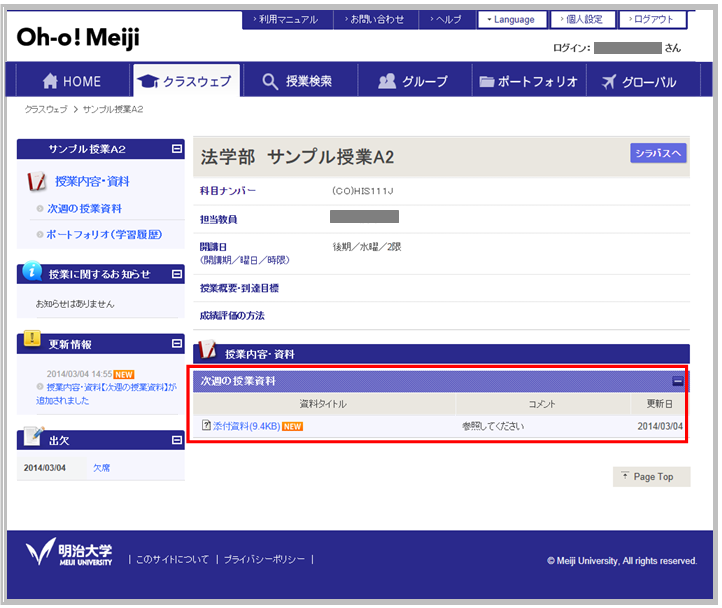Open sidebar link 次週の授業資料
Image resolution: width=722 pixels, height=608 pixels.
click(x=84, y=209)
